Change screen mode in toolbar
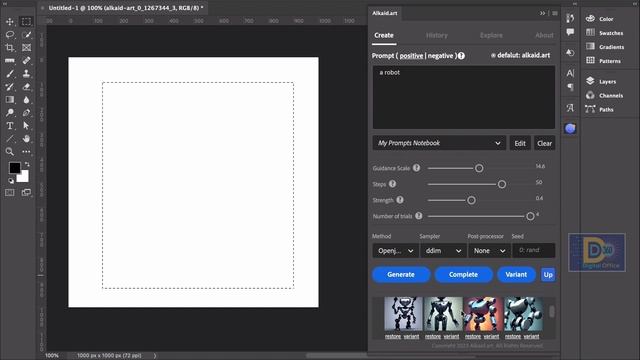The image size is (640, 360). (x=27, y=193)
